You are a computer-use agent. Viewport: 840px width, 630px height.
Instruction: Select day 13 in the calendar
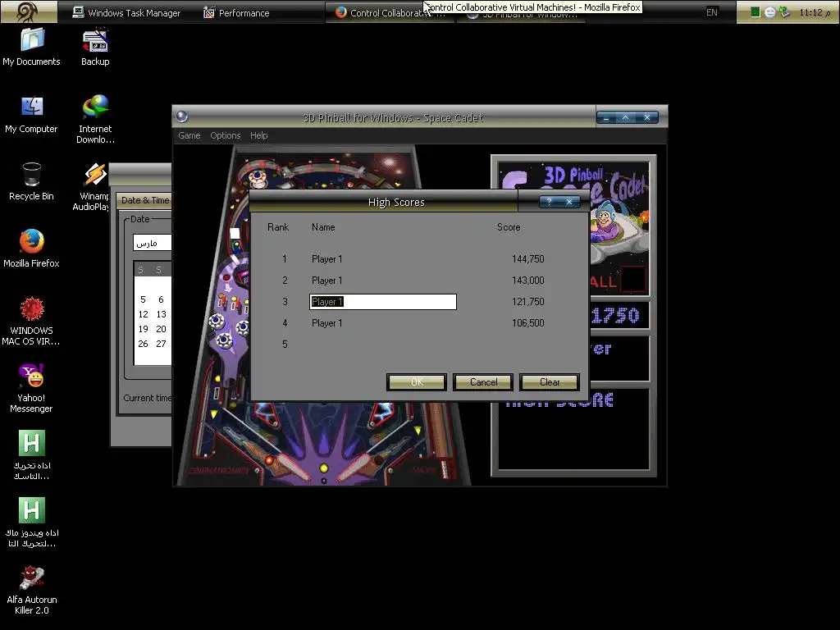click(x=161, y=314)
